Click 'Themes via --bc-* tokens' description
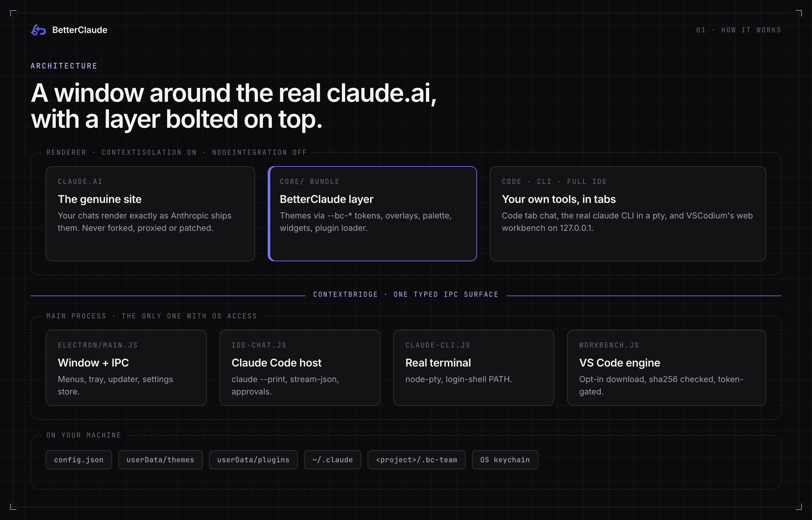The height and width of the screenshot is (520, 812). coord(366,222)
